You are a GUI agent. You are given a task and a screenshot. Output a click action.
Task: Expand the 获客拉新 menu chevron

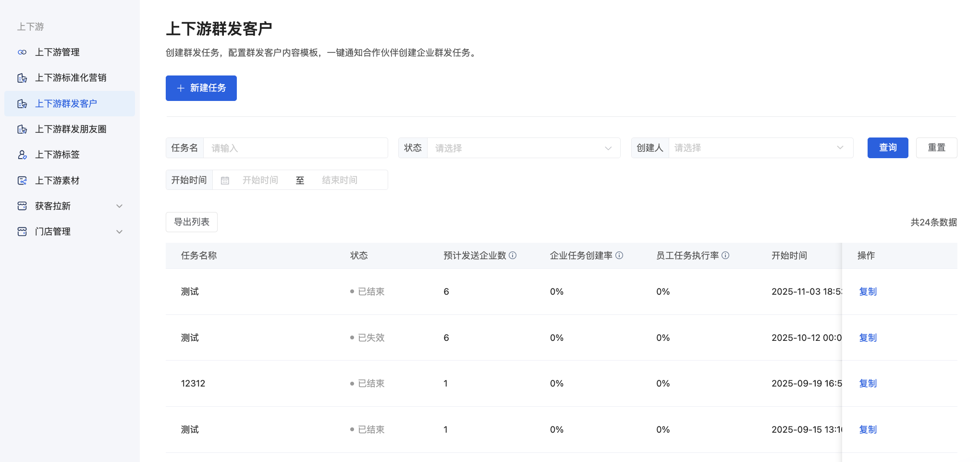tap(120, 206)
